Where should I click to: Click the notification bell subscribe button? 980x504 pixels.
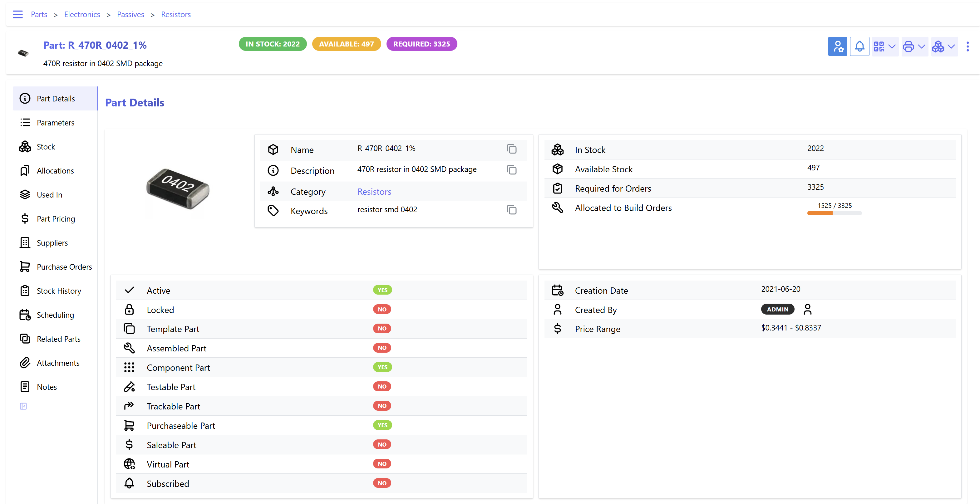[859, 46]
